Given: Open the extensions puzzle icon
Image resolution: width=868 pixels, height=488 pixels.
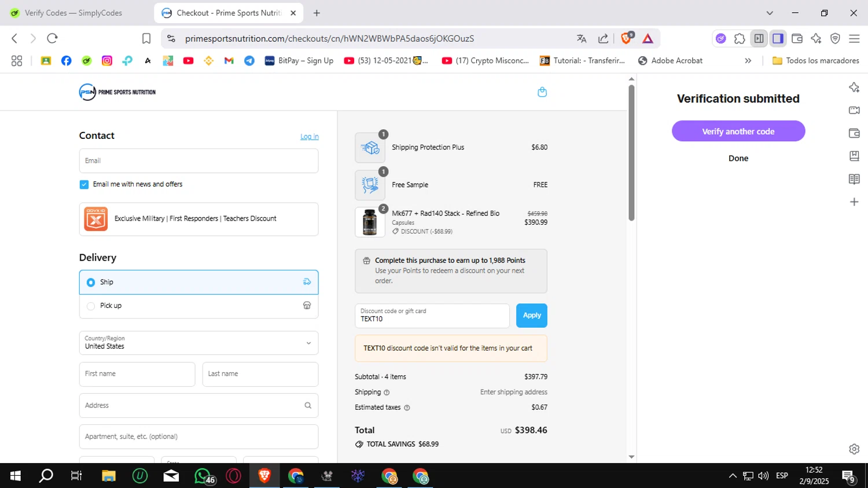Looking at the screenshot, I should 740,39.
